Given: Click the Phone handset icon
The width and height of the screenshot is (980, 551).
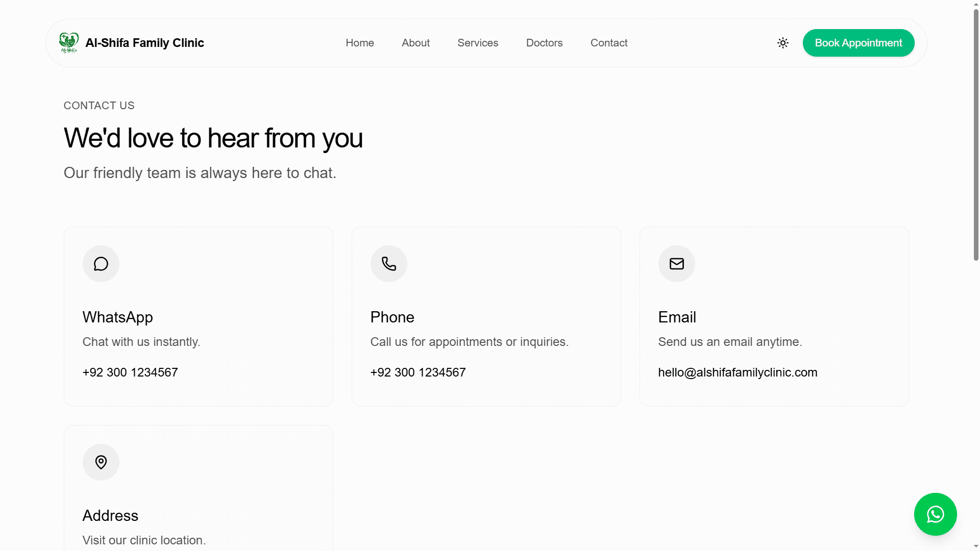Looking at the screenshot, I should (x=389, y=264).
